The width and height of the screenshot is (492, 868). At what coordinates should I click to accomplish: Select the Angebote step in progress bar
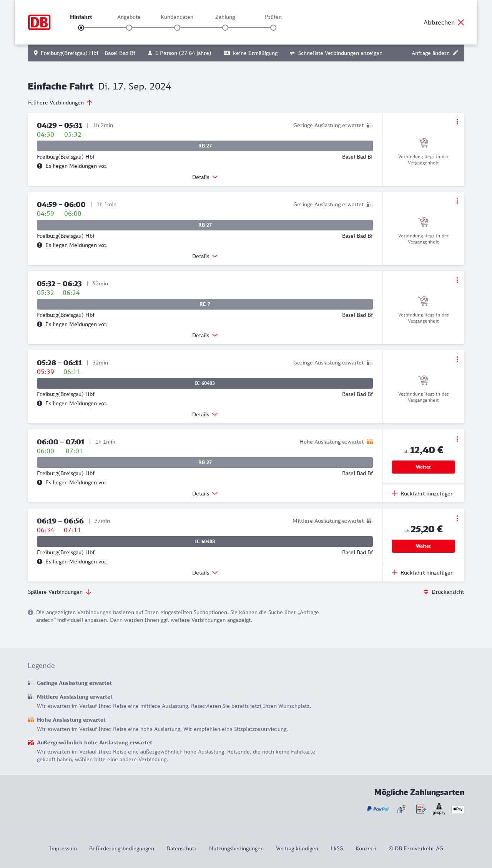129,28
